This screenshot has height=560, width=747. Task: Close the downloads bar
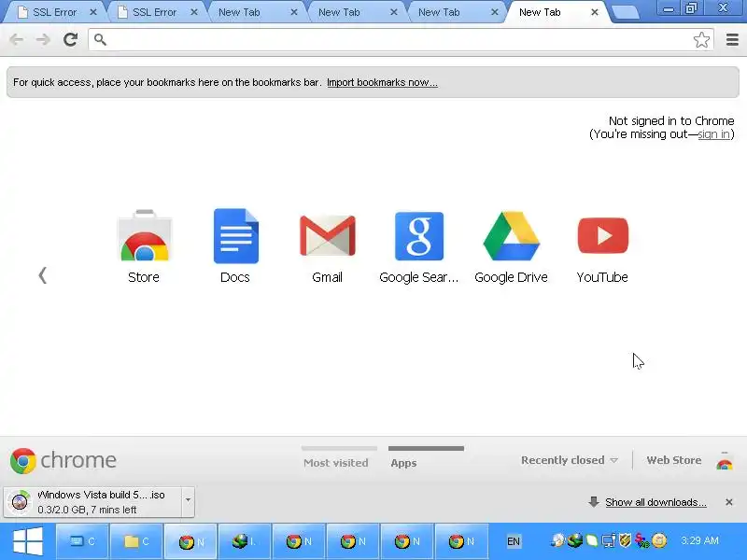click(x=729, y=502)
